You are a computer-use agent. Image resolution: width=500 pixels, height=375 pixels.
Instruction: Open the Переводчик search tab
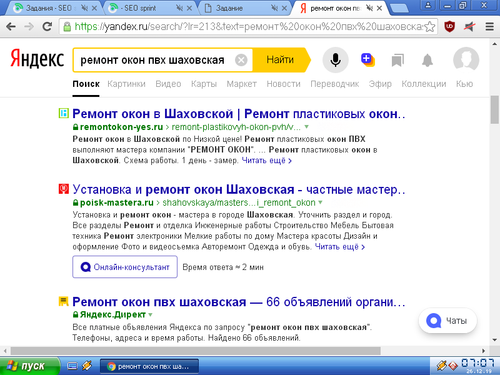tap(335, 84)
